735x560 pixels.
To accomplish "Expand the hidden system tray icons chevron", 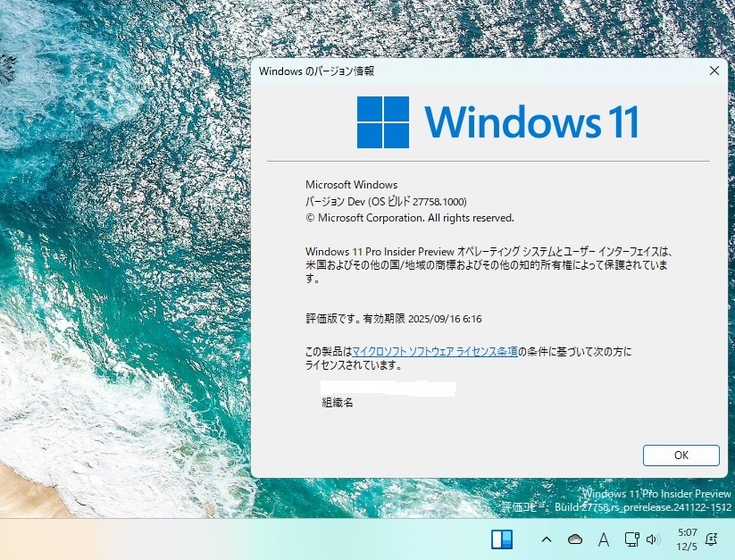I will pos(546,539).
